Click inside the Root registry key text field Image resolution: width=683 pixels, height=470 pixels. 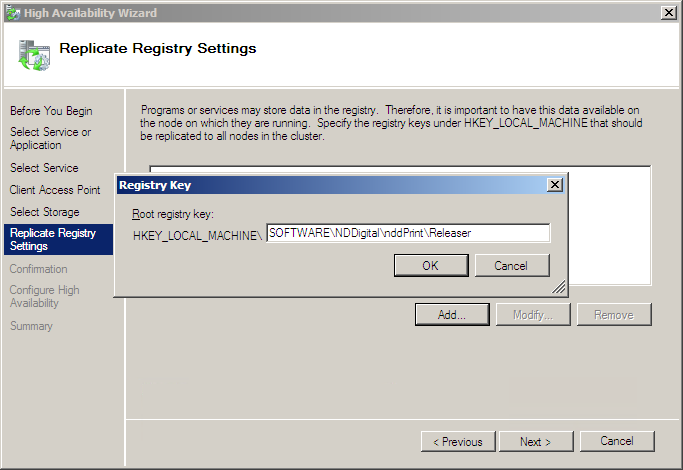[408, 233]
